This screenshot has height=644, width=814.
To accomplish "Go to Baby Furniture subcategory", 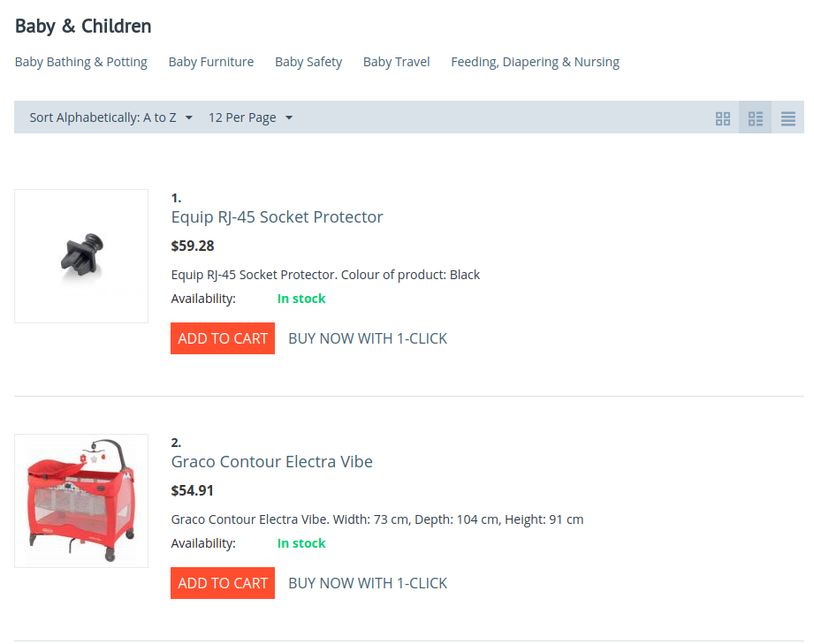I will pos(211,62).
